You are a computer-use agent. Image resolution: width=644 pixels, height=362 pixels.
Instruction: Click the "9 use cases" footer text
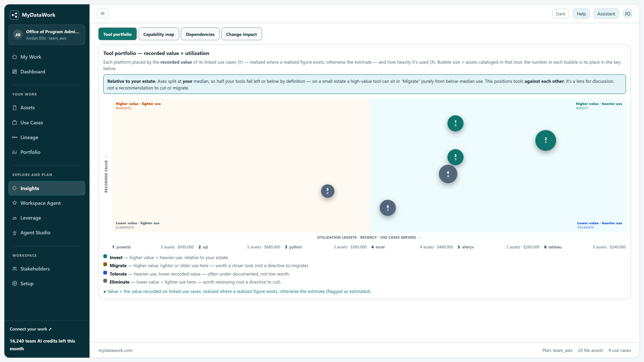(x=619, y=350)
